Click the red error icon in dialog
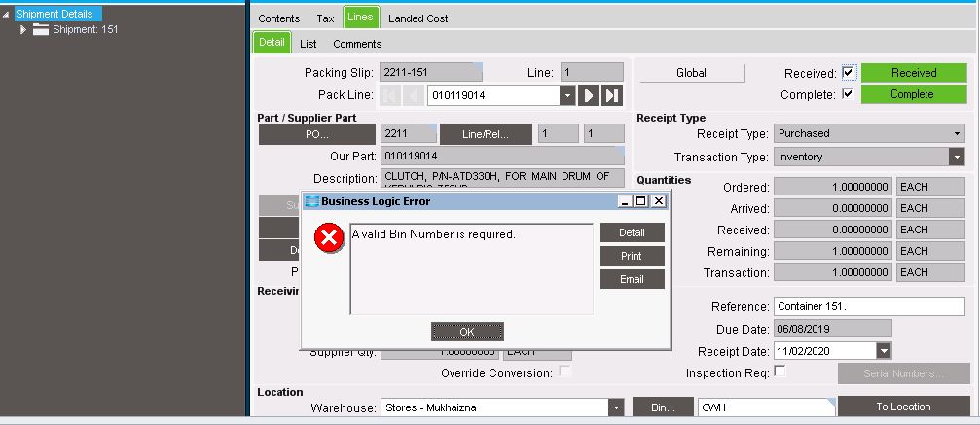The width and height of the screenshot is (980, 425). [329, 238]
